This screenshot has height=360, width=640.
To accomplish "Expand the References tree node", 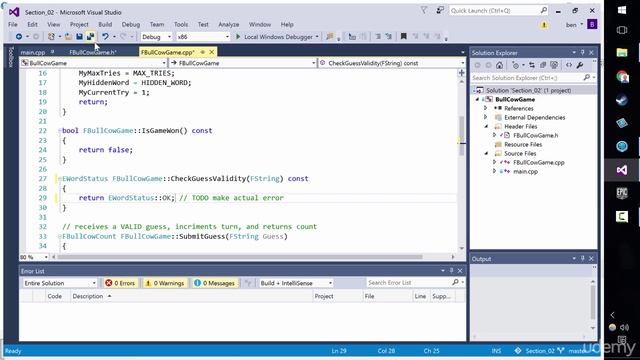I will click(486, 108).
